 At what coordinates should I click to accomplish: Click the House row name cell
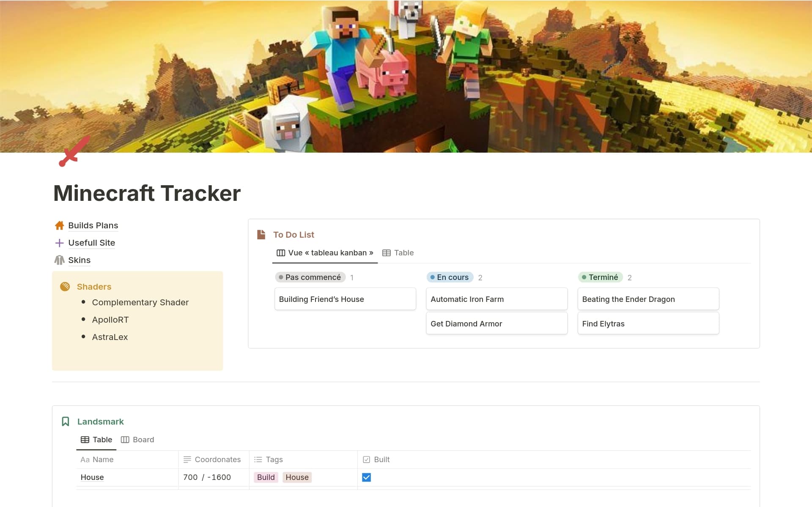click(x=127, y=477)
